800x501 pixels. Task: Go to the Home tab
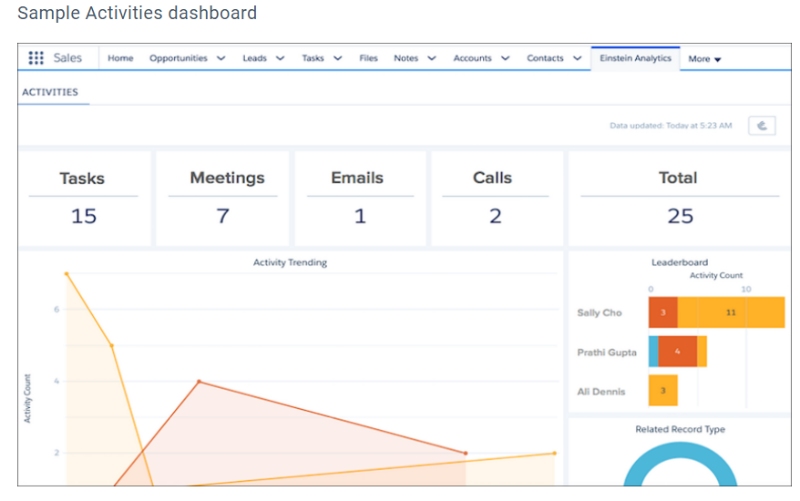(120, 59)
